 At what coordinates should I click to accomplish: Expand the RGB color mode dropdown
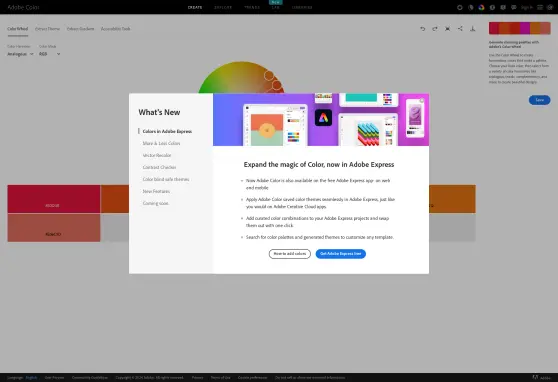(49, 54)
